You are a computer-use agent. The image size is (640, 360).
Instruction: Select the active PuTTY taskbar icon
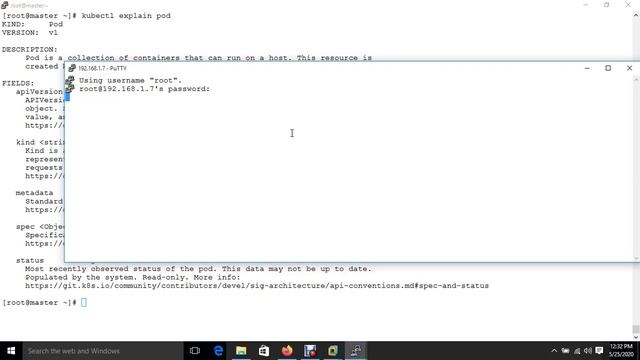356,351
